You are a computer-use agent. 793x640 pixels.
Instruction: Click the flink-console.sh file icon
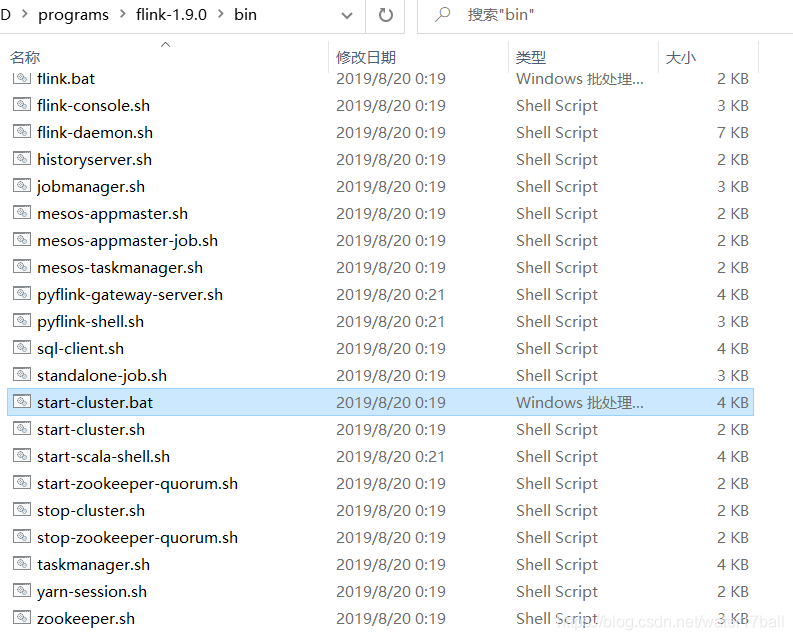22,105
